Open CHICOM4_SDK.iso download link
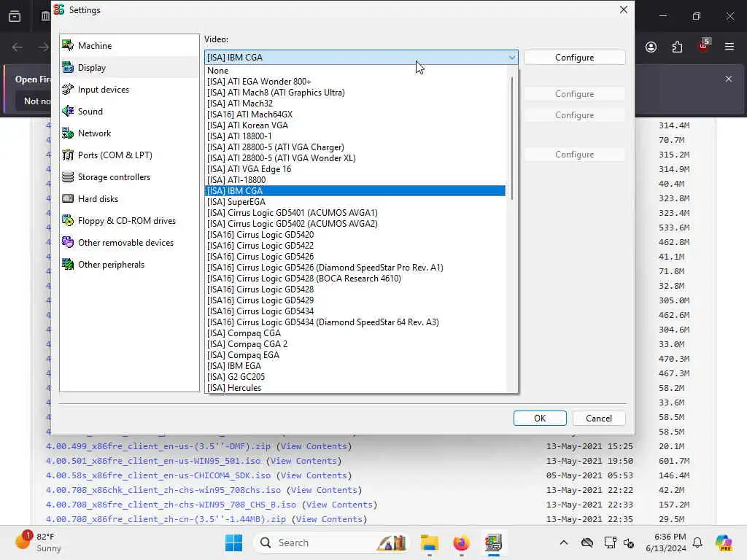This screenshot has width=747, height=560. coord(158,475)
